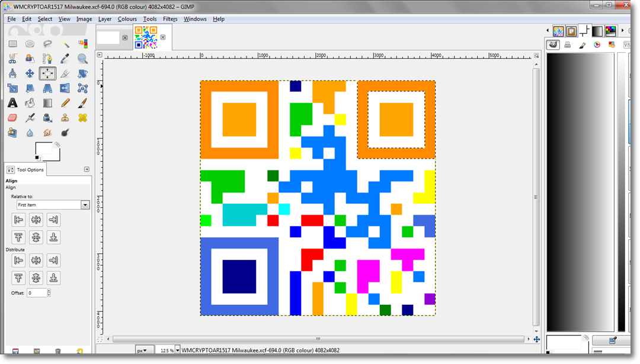Swap foreground and background colours in toolbox
This screenshot has width=640, height=364.
pyautogui.click(x=57, y=144)
